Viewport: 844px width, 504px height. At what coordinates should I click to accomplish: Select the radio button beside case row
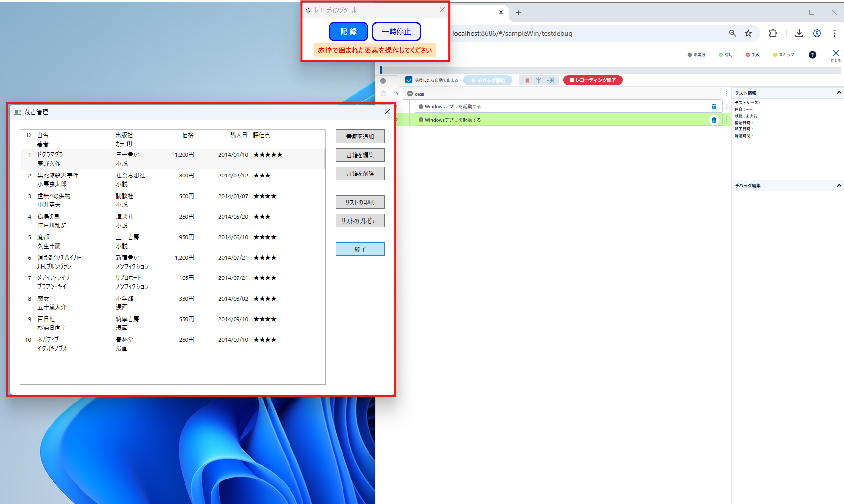pyautogui.click(x=383, y=94)
